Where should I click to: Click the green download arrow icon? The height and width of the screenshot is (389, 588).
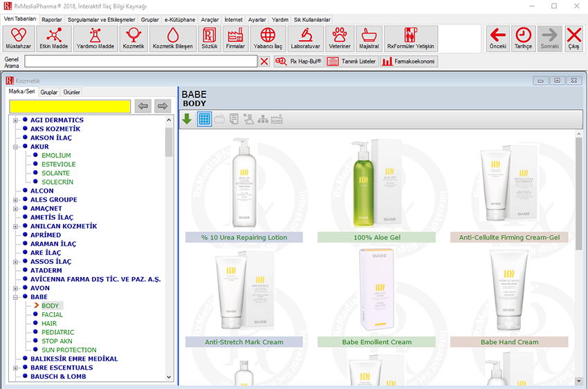pos(187,119)
